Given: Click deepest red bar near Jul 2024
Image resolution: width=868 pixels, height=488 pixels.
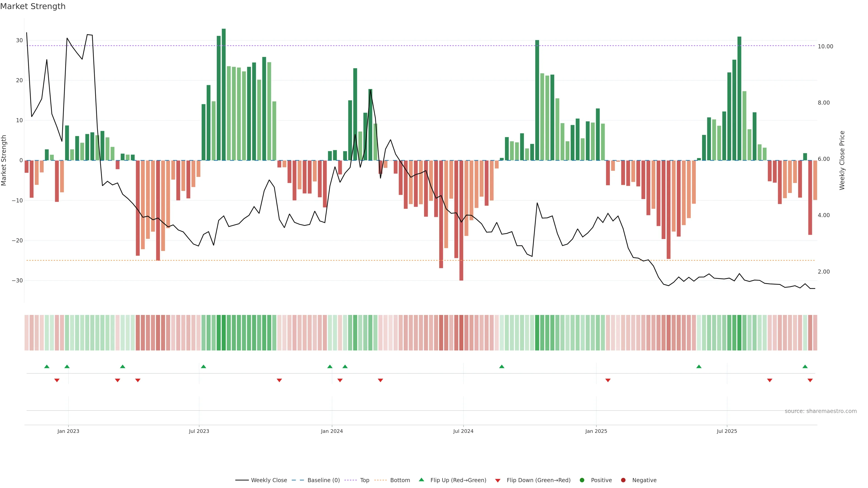Looking at the screenshot, I should 461,220.
